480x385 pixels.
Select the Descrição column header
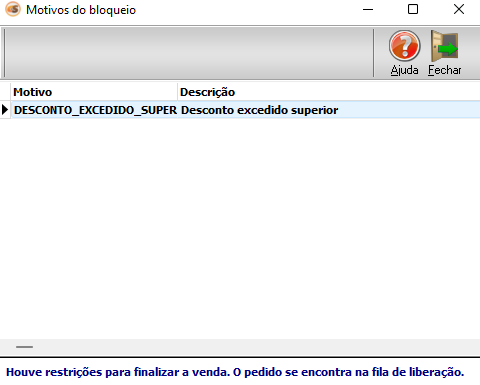click(329, 92)
